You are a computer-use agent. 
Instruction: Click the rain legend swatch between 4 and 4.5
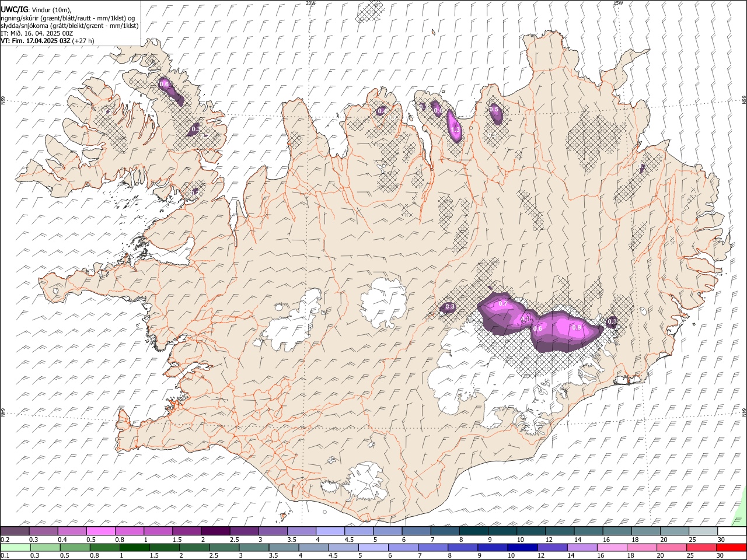coord(314,547)
